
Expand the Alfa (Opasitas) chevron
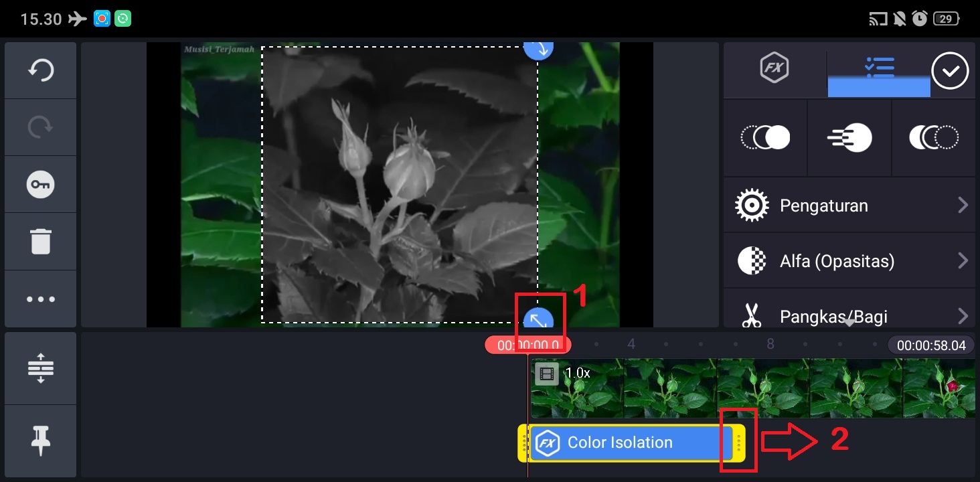963,260
